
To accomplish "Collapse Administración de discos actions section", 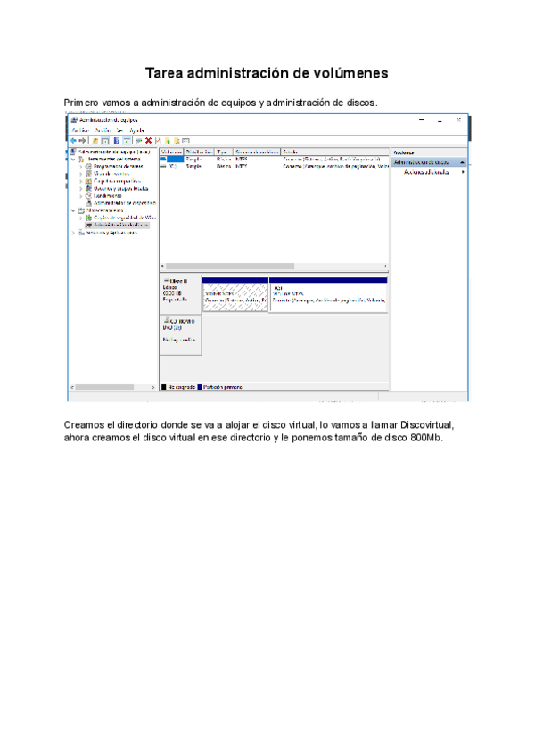I will click(x=462, y=162).
